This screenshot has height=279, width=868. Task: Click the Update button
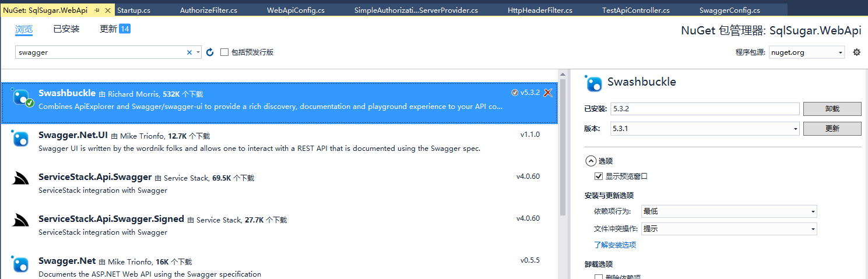(832, 129)
